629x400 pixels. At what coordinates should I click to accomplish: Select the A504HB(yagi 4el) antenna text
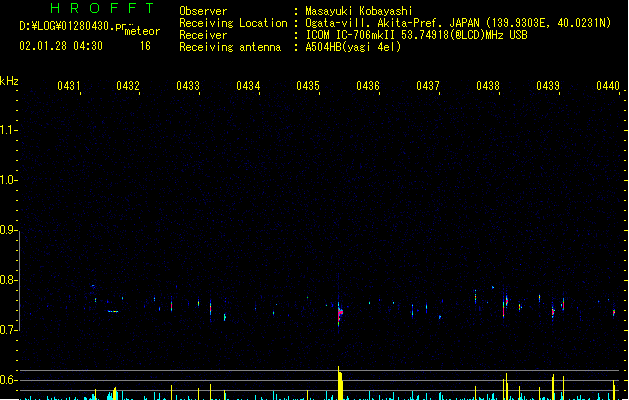click(x=353, y=47)
